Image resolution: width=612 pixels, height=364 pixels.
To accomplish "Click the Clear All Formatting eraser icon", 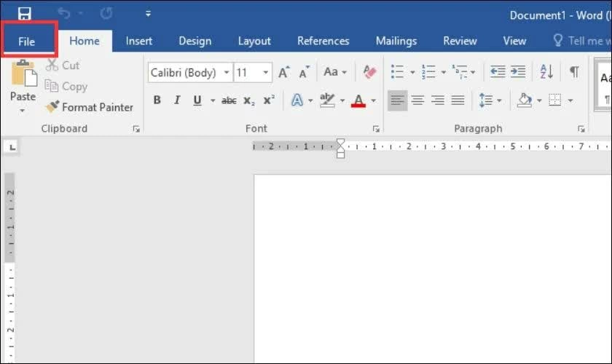I will [x=369, y=72].
